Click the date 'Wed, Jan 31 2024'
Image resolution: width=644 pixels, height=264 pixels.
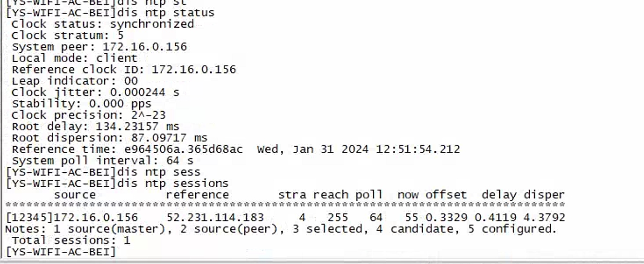(313, 149)
